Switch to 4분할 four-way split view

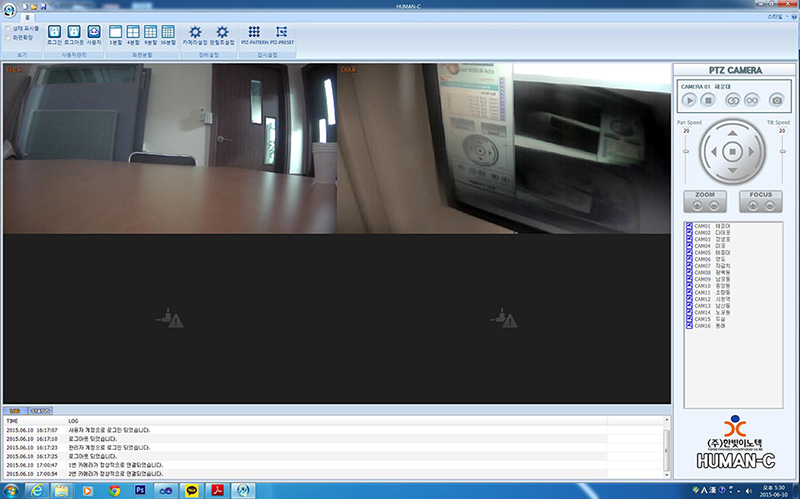[133, 33]
